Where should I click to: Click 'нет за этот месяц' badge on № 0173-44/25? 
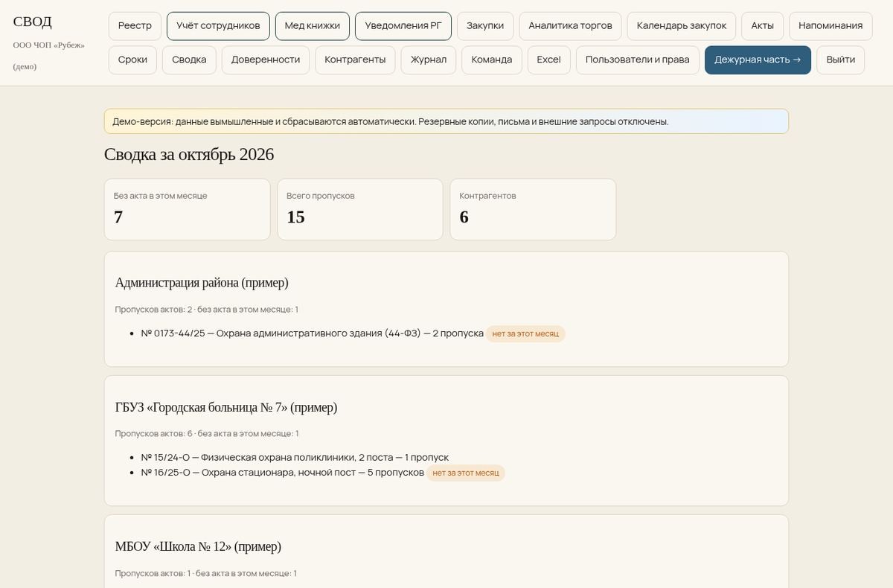[525, 333]
